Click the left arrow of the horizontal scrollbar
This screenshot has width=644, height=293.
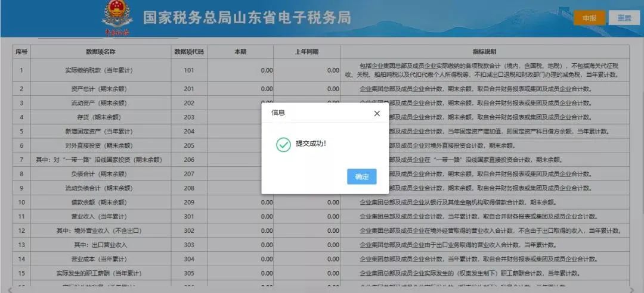point(10,289)
